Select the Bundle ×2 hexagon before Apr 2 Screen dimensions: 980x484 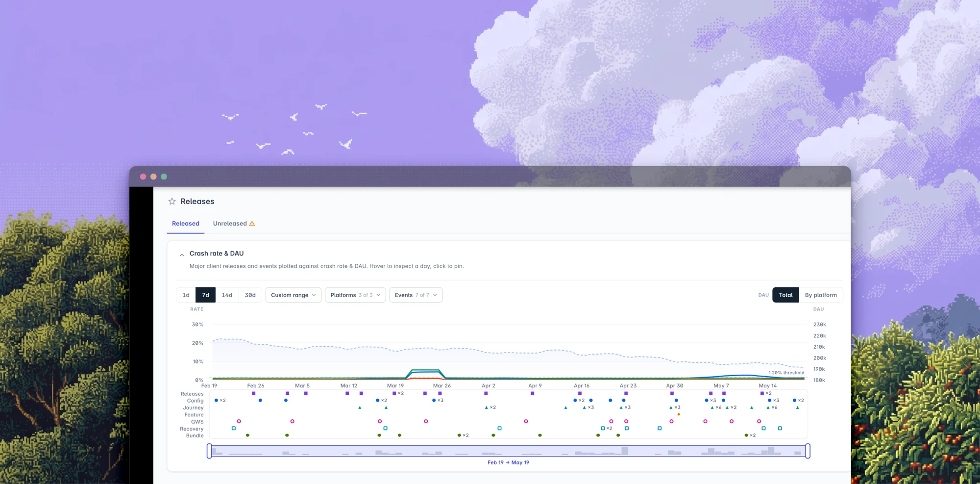click(463, 435)
